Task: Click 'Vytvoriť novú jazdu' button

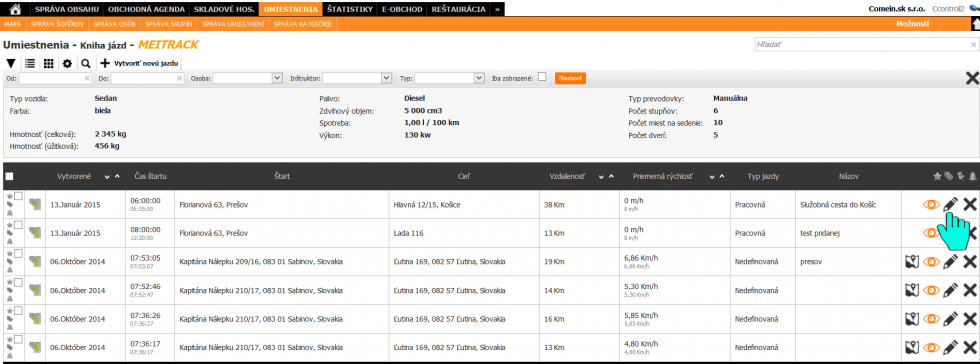Action: [x=140, y=64]
